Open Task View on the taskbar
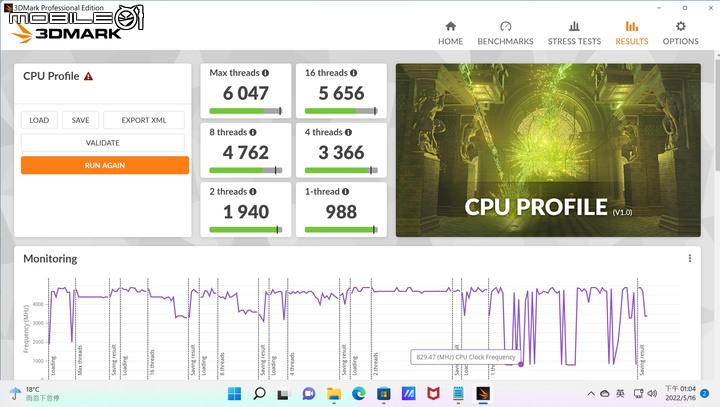 point(283,394)
